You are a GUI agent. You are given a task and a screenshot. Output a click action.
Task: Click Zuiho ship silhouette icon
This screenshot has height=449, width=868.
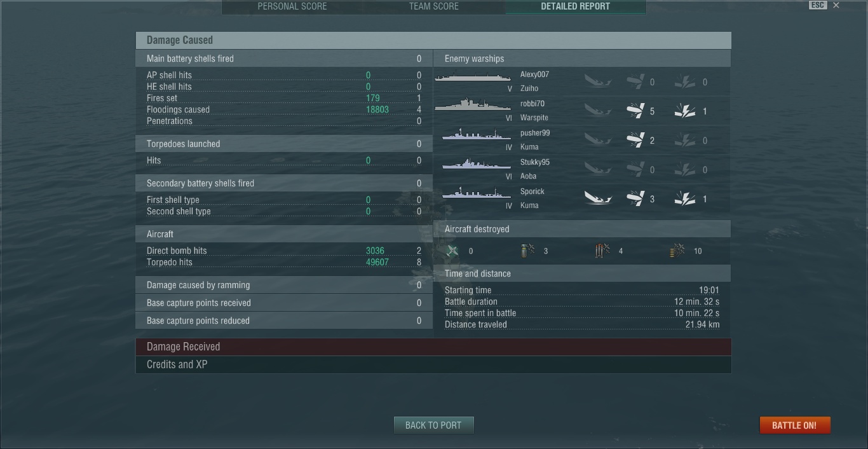coord(473,78)
